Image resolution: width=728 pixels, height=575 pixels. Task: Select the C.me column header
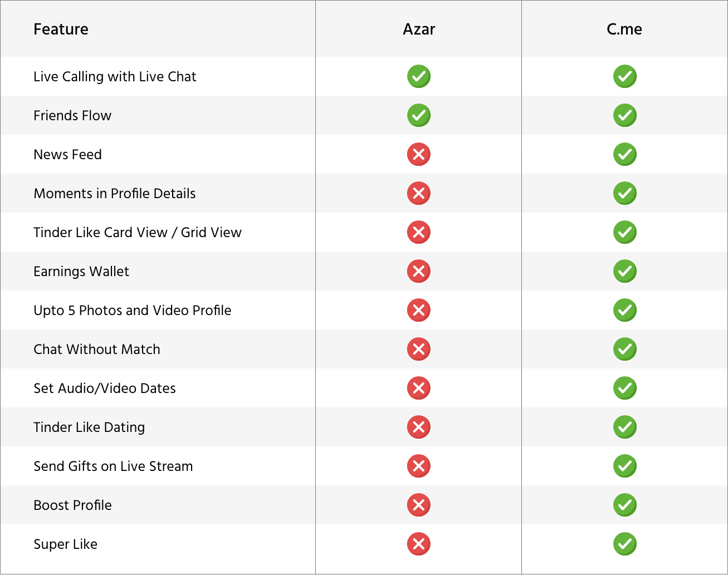tap(624, 29)
